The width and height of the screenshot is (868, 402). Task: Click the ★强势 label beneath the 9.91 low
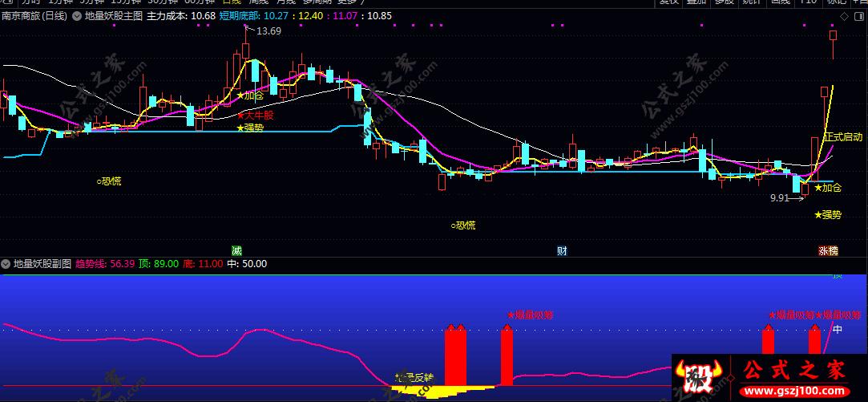(x=828, y=215)
